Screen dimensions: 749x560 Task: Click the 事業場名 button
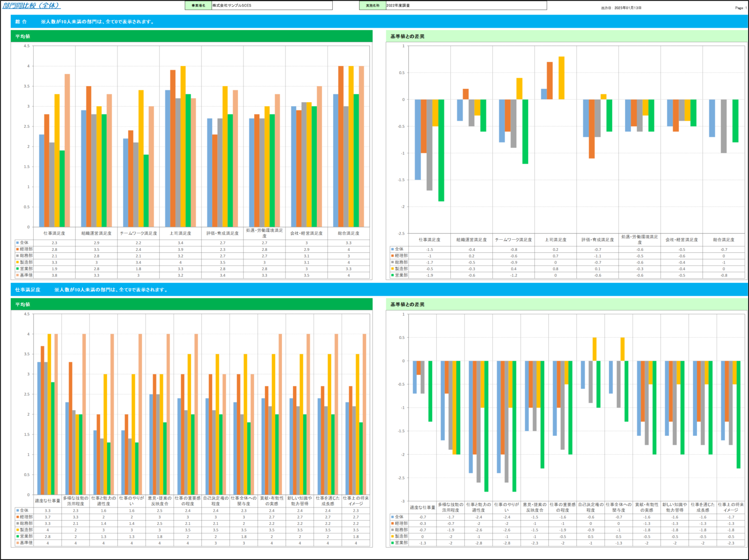coord(198,6)
